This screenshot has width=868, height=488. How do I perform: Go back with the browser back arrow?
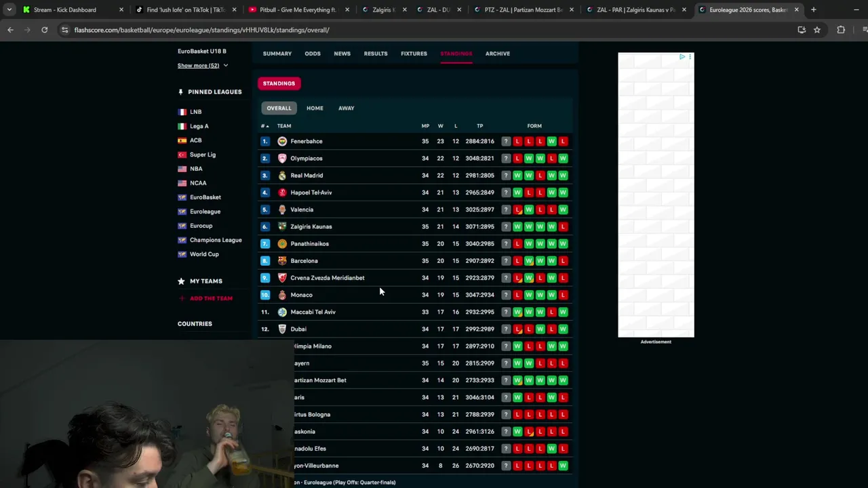(x=10, y=30)
